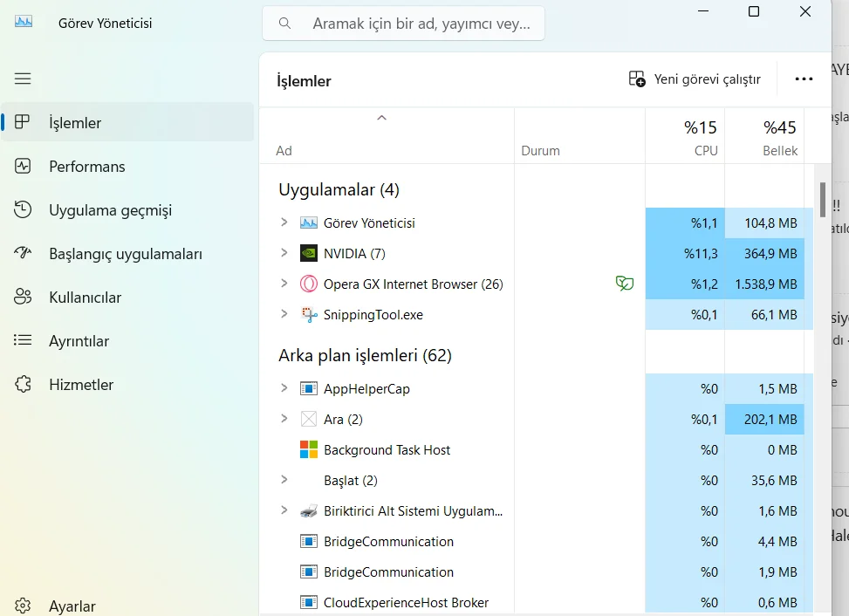
Task: Open Başlangıç uygulamaları startup icon
Action: tap(23, 254)
